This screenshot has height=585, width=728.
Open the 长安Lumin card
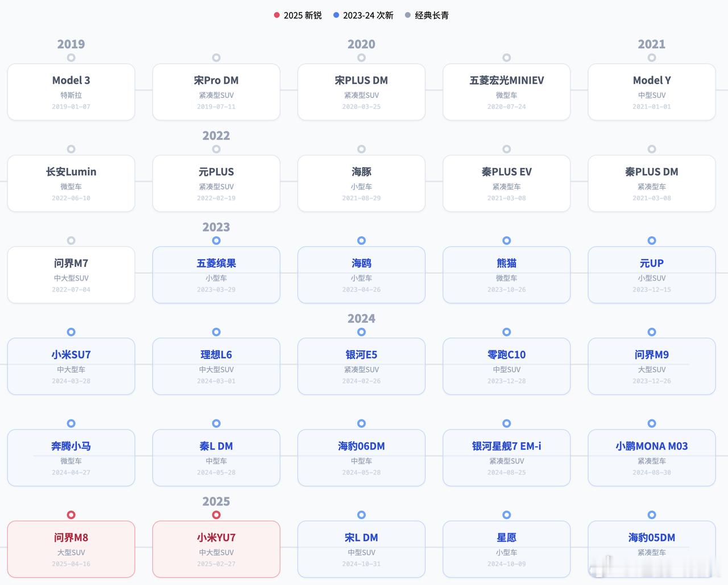[x=71, y=183]
